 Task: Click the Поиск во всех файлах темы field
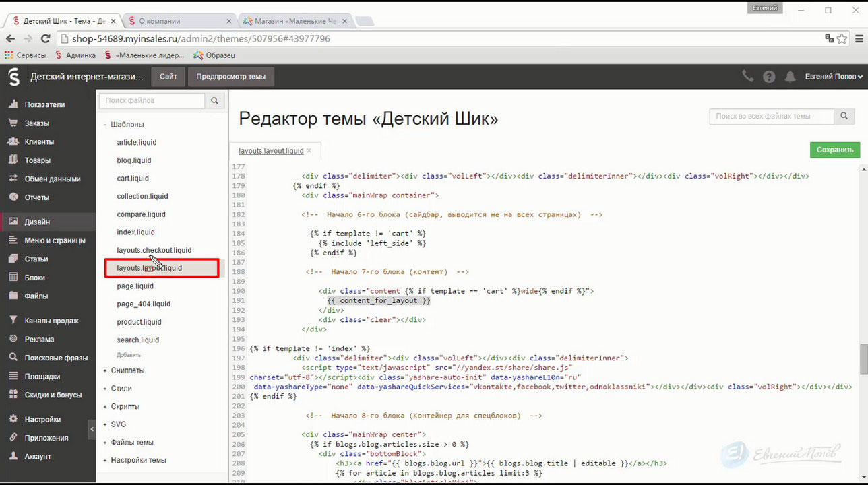772,117
